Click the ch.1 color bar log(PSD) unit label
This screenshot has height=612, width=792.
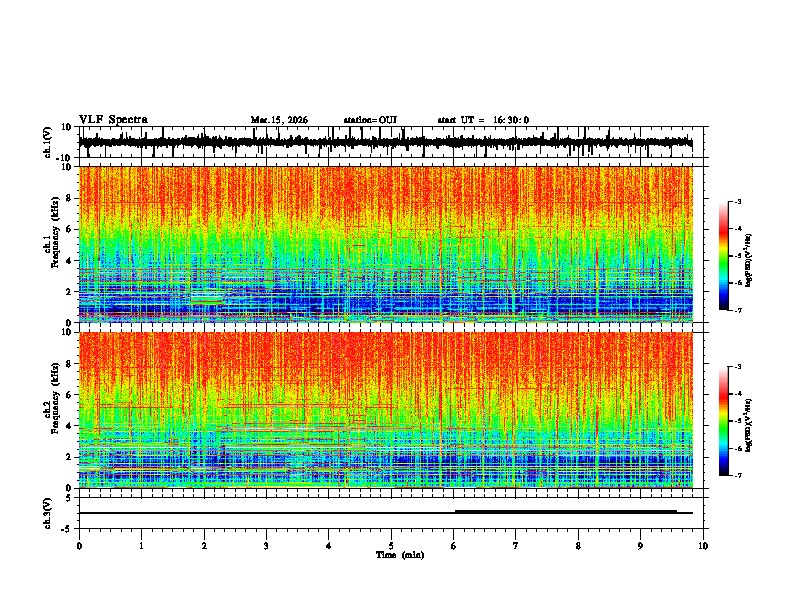click(x=749, y=261)
